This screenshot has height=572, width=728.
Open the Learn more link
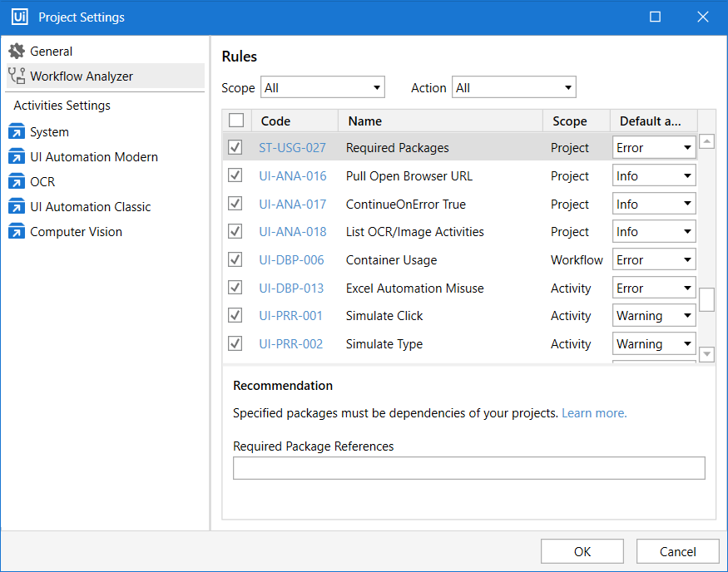pyautogui.click(x=594, y=413)
